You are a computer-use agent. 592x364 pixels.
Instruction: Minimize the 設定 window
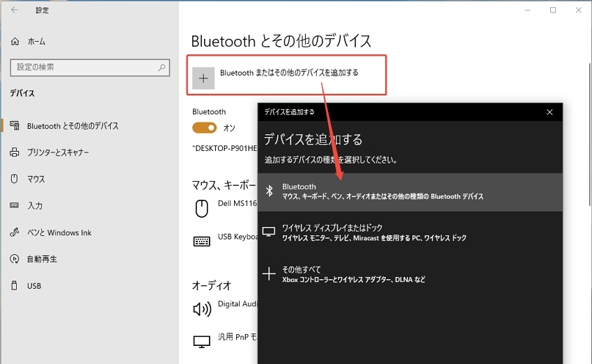pyautogui.click(x=527, y=10)
